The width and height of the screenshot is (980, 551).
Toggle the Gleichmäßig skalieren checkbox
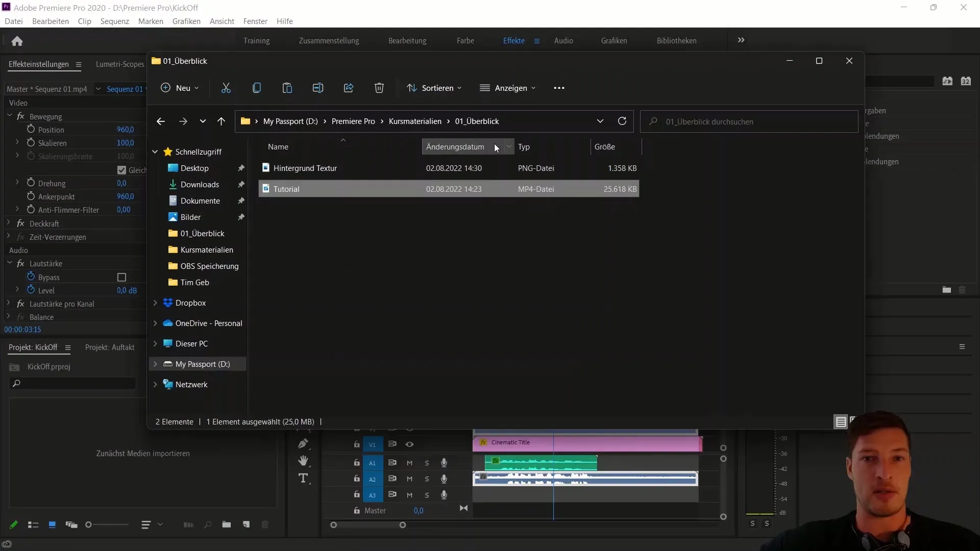point(121,170)
